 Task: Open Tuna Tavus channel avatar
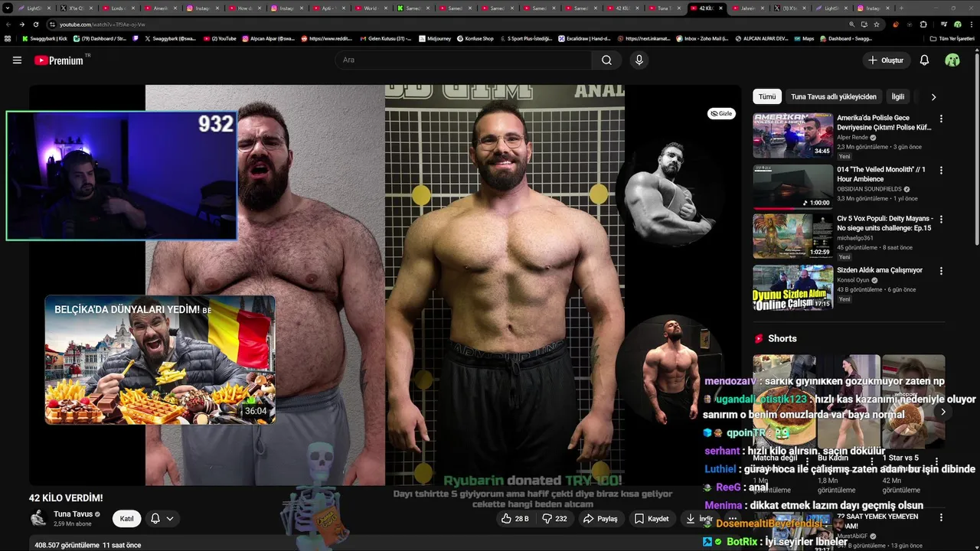(38, 519)
